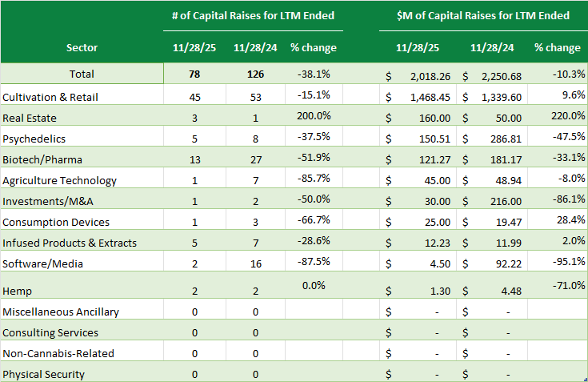Click the "$M of Capital Raises for LTM Ended" header
The image size is (588, 382).
point(482,15)
